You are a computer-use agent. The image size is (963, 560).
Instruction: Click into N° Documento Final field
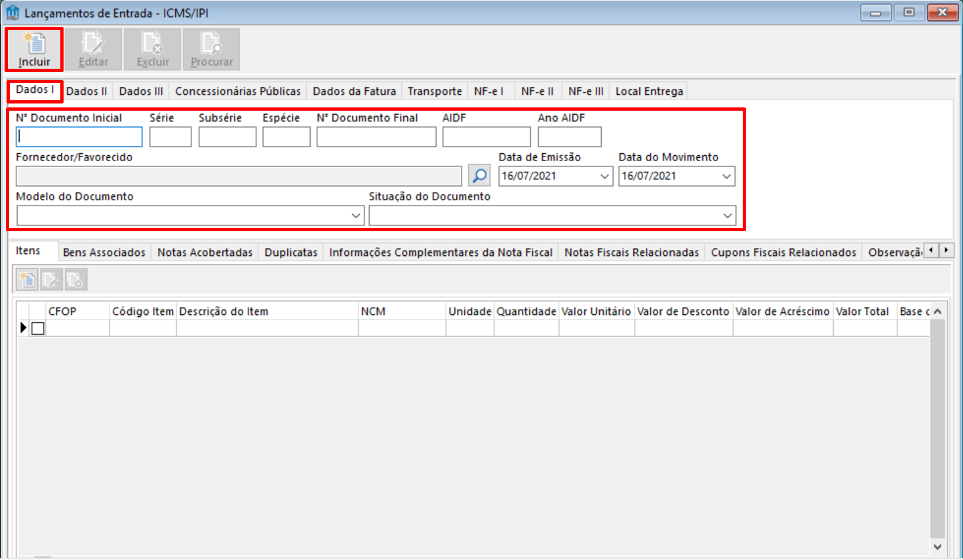[376, 137]
